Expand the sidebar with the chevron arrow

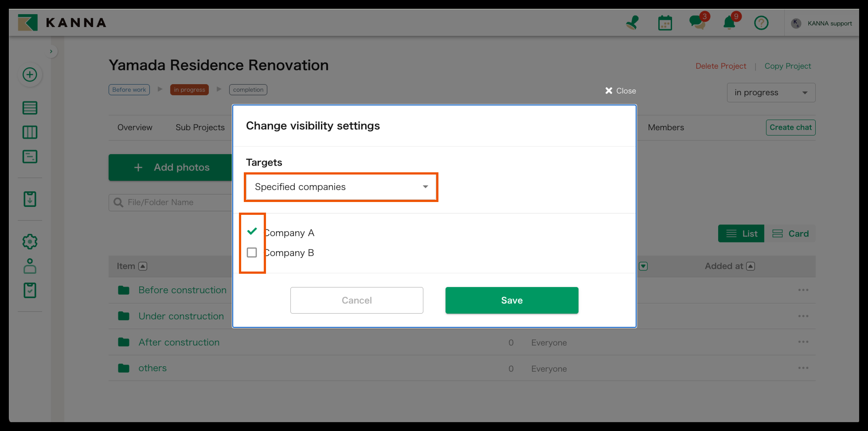point(51,52)
